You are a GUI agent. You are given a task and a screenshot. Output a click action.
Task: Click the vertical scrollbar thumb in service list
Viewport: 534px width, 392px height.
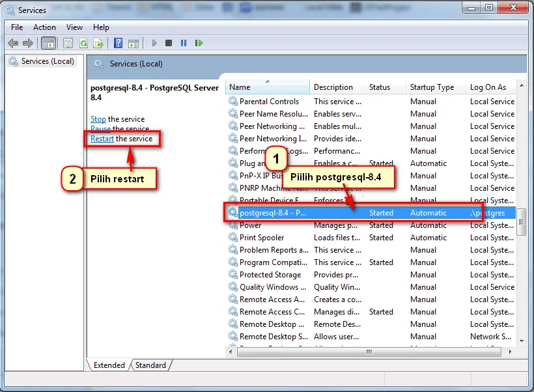coord(521,222)
